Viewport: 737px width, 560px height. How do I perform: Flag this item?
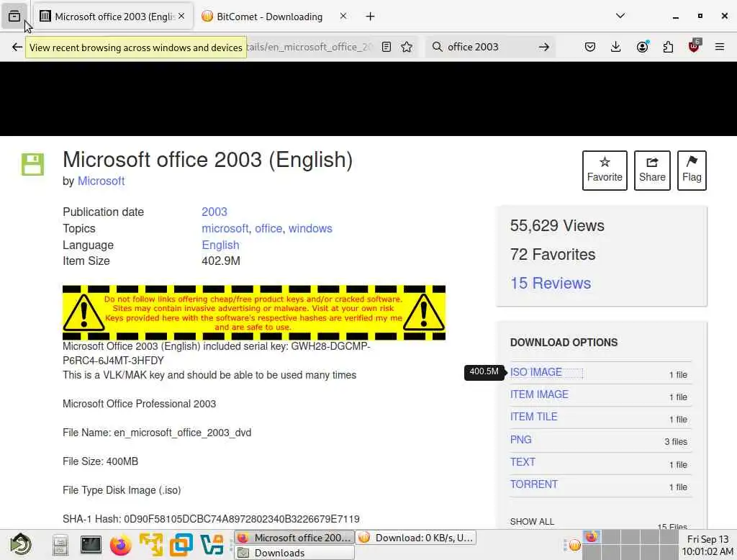point(692,170)
